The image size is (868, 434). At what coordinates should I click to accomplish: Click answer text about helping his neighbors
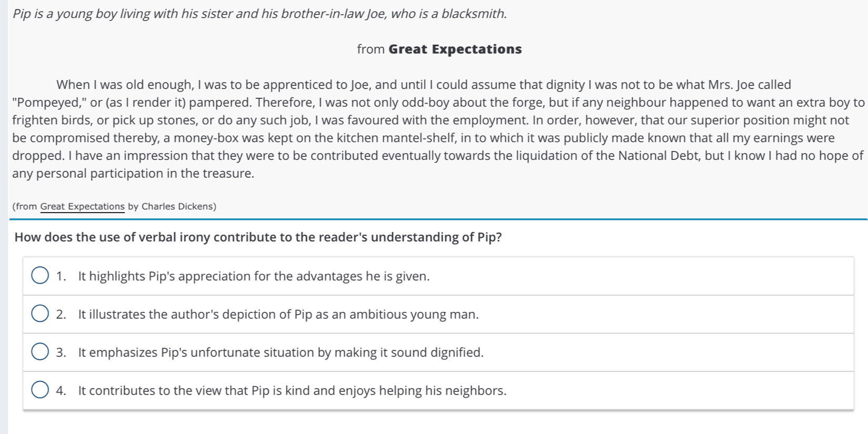pyautogui.click(x=292, y=391)
